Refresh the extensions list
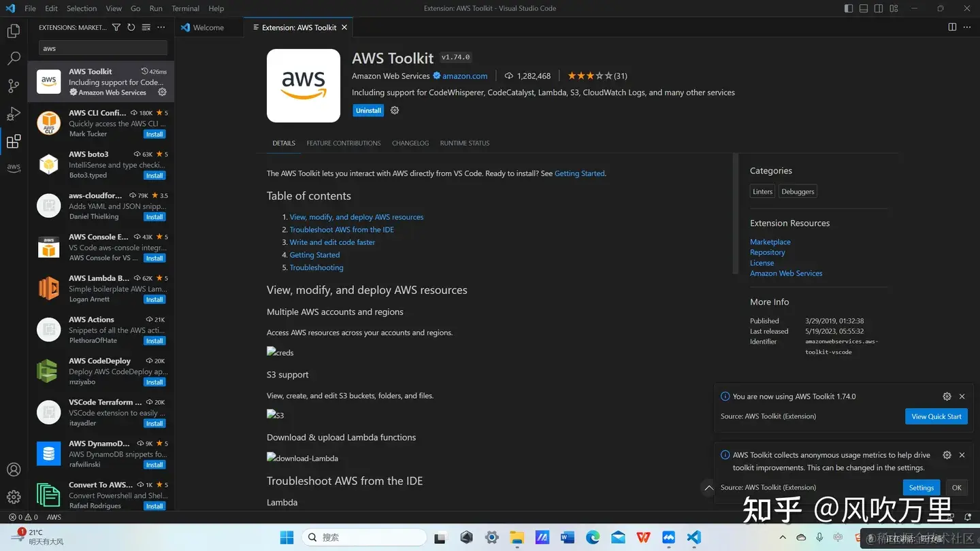 click(131, 27)
